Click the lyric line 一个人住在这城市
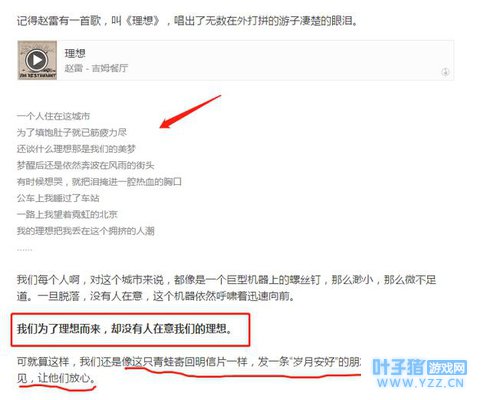The height and width of the screenshot is (400, 491). tap(53, 116)
